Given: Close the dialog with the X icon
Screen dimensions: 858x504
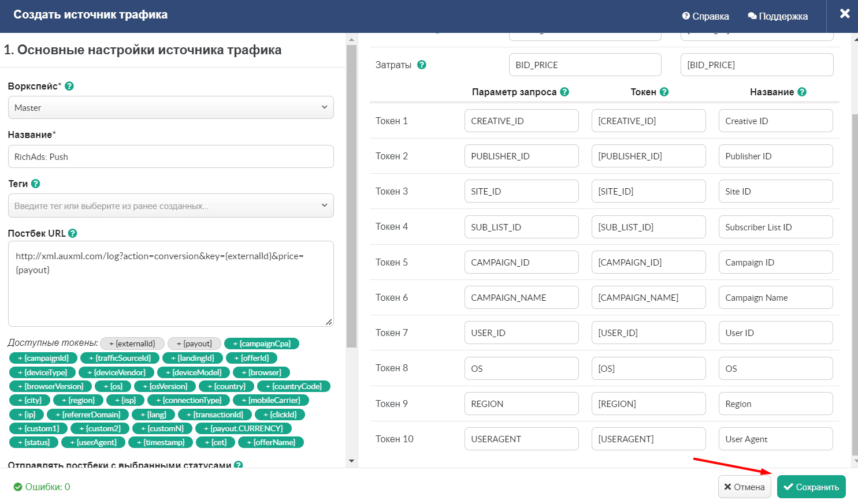Looking at the screenshot, I should pos(845,14).
